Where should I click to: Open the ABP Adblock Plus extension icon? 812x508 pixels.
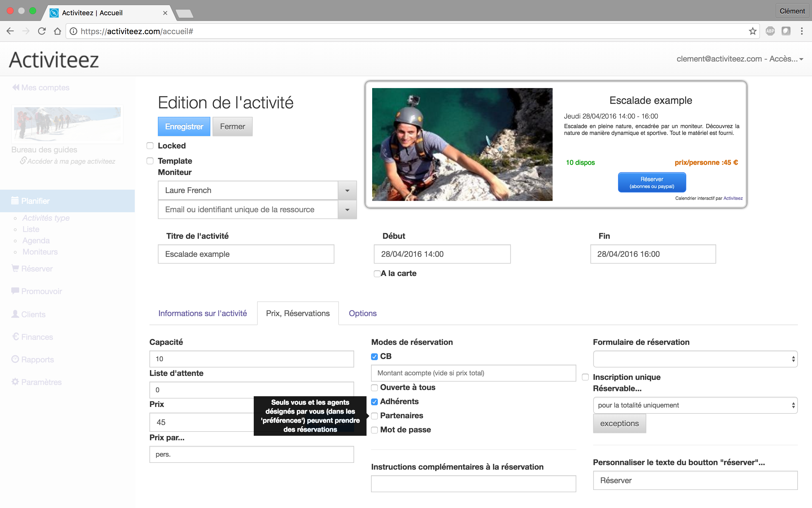point(770,31)
